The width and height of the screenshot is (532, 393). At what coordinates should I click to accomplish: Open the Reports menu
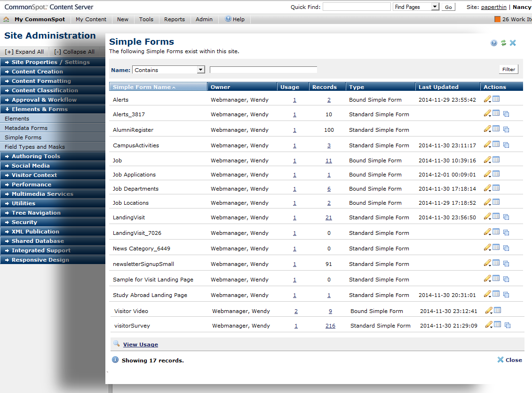coord(175,19)
